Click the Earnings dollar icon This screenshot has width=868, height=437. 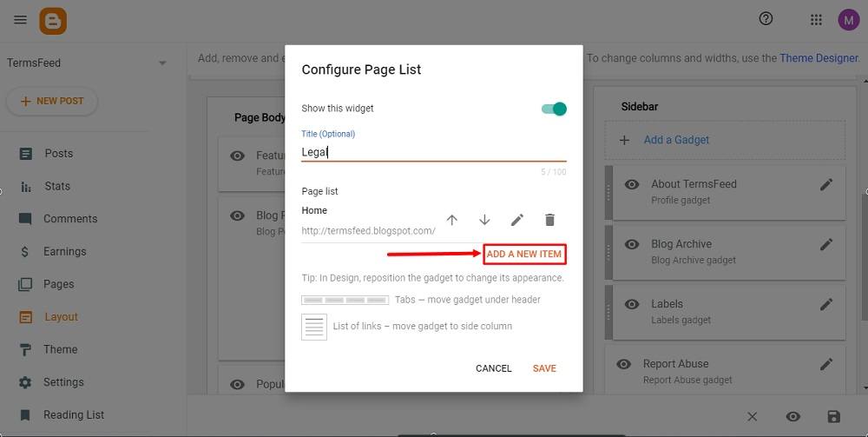pyautogui.click(x=25, y=251)
